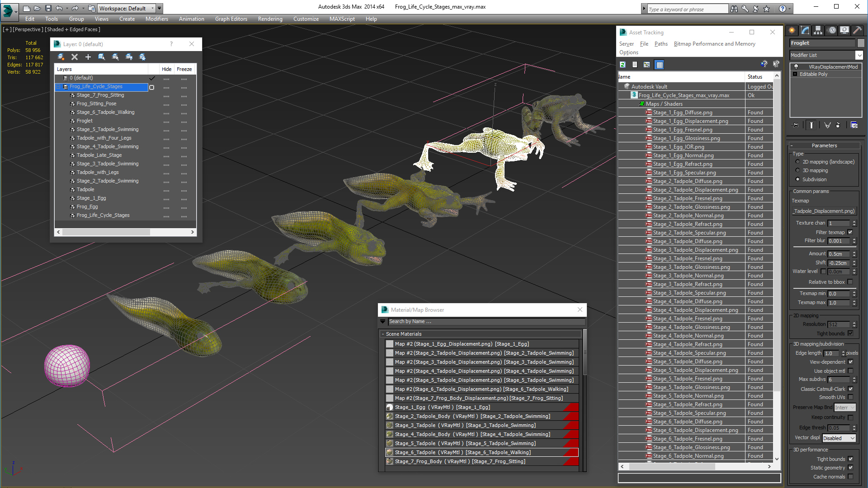Enable the Water level checkbox
The image size is (868, 488).
coord(823,272)
